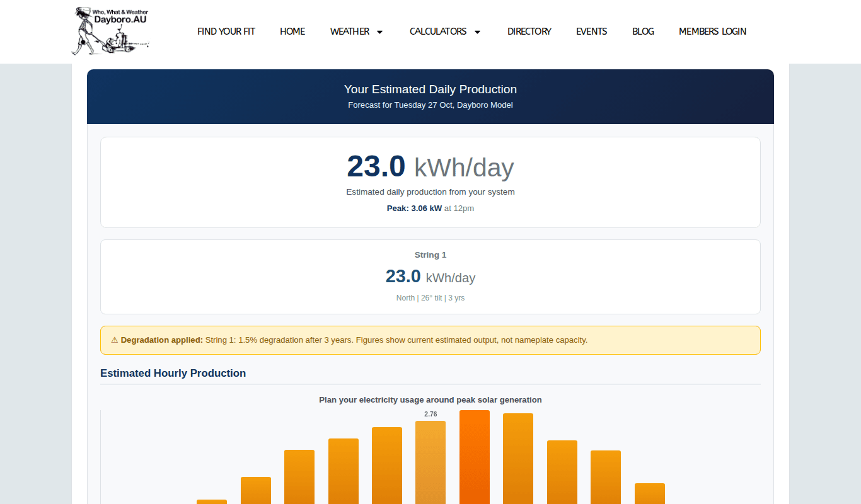The height and width of the screenshot is (504, 861).
Task: Click the chart title about peak solar generation
Action: coord(430,400)
